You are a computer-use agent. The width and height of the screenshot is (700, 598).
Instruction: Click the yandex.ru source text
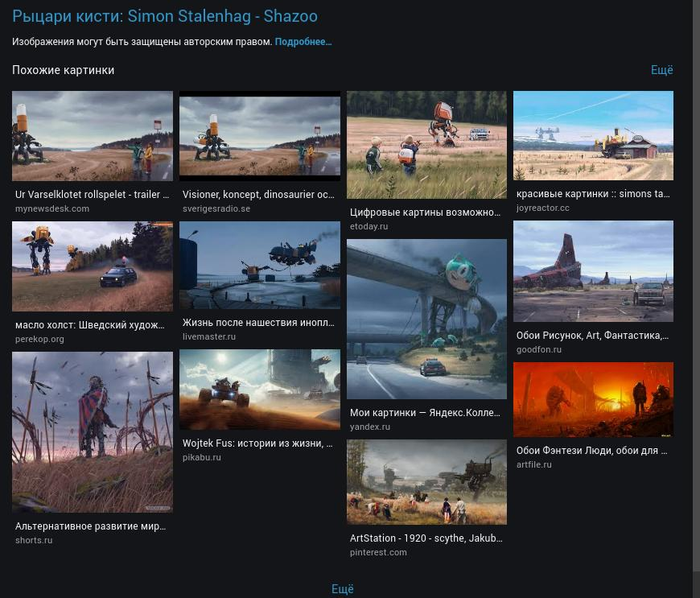[x=370, y=427]
